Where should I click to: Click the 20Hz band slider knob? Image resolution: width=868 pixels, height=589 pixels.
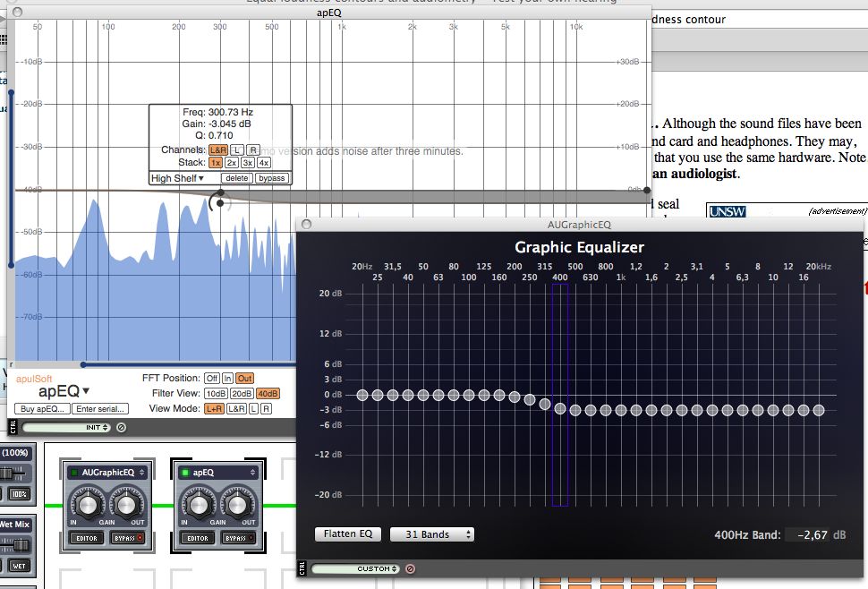point(362,396)
